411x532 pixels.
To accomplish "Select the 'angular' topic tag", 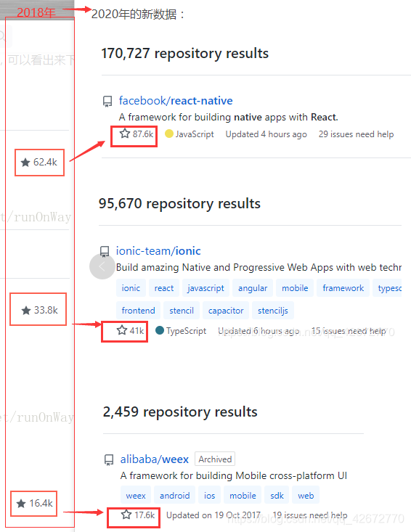I will [253, 288].
